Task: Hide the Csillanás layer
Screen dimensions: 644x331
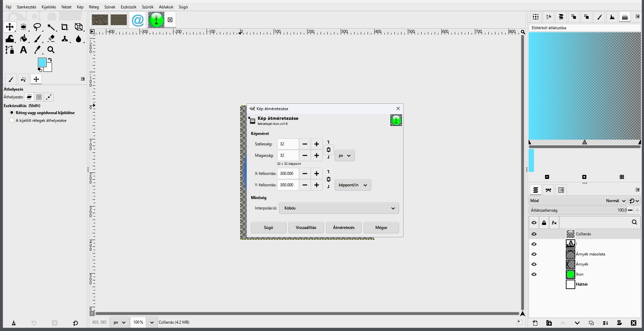Action: click(x=534, y=234)
